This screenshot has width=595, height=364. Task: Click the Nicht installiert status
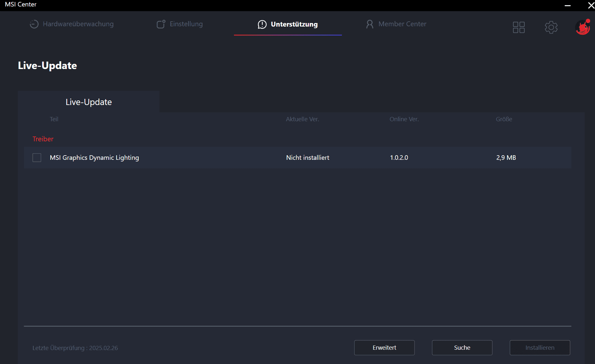click(308, 158)
